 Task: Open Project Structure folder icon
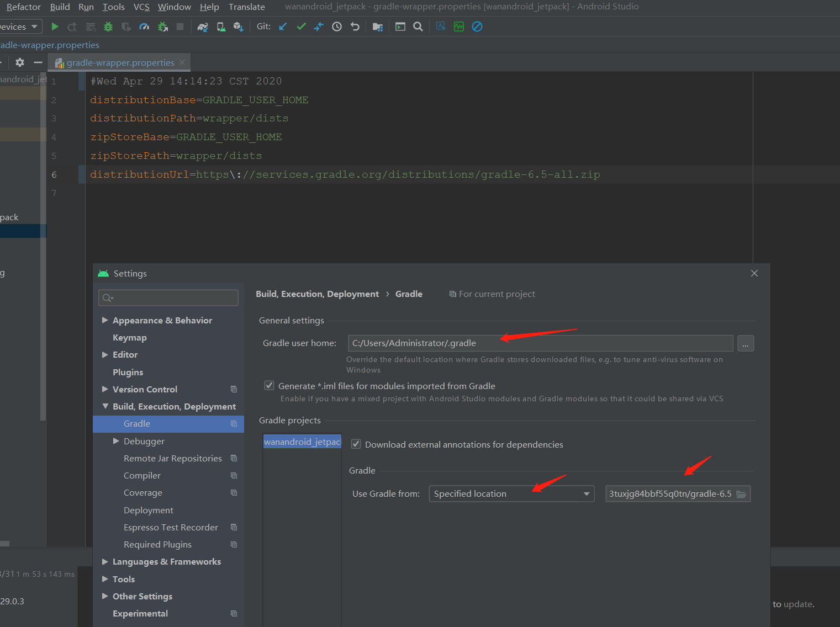(378, 26)
